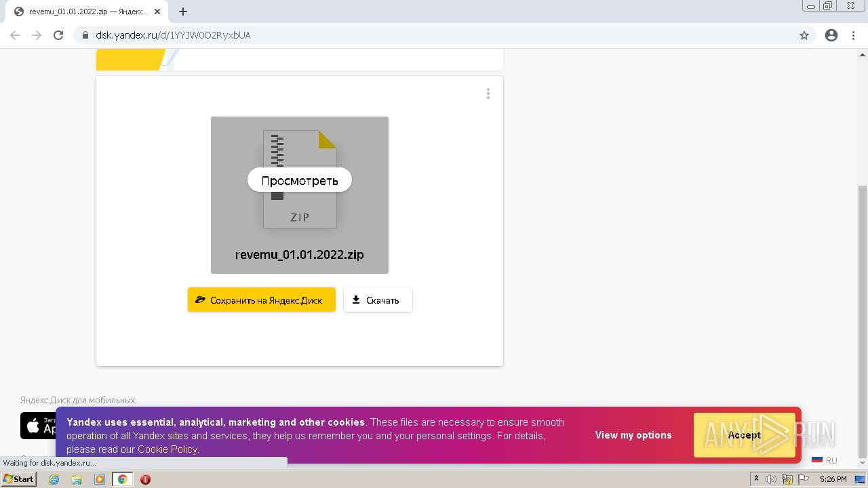Click the network tray icon

(x=787, y=479)
